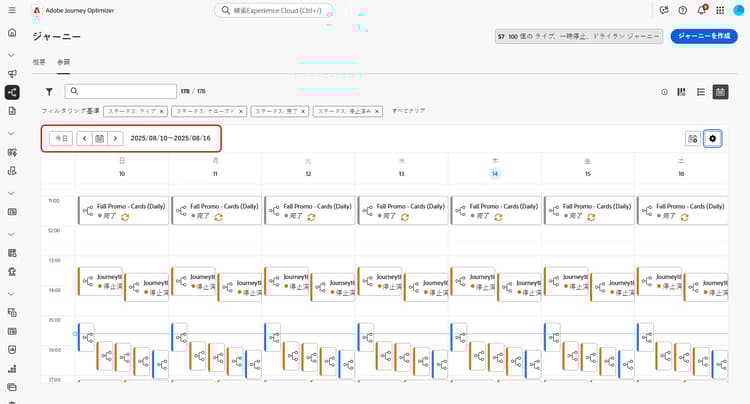750x404 pixels.
Task: Click the 15:00 time label
Action: (54, 320)
